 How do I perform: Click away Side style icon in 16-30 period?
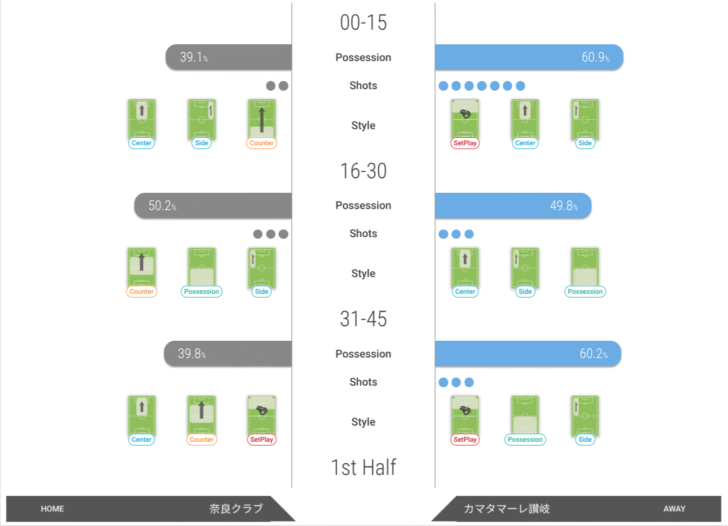point(525,268)
